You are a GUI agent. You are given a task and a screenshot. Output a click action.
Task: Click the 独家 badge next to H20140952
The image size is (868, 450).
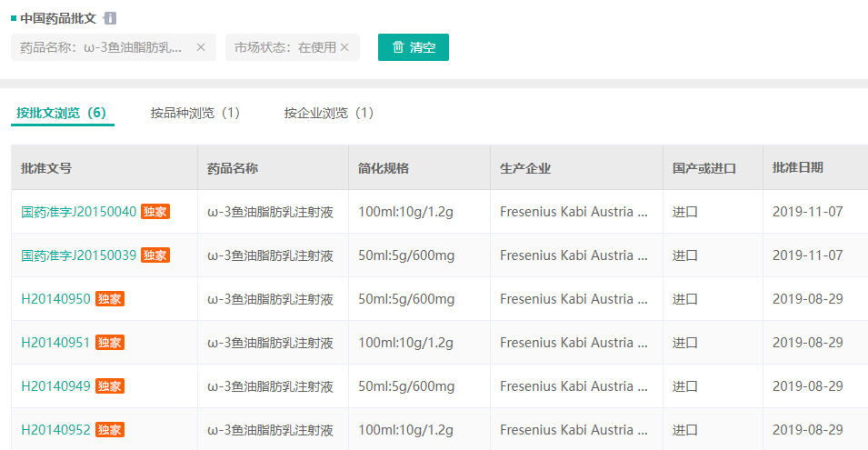[110, 430]
